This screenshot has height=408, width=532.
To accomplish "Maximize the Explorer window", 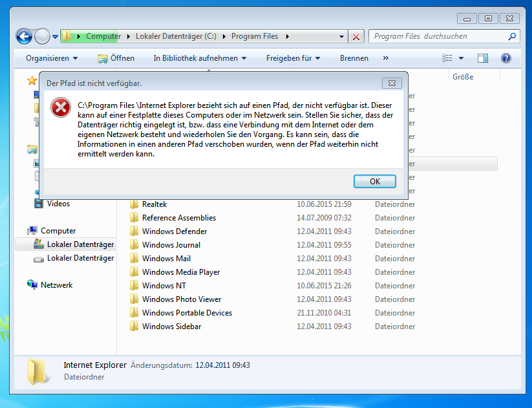I will [488, 19].
